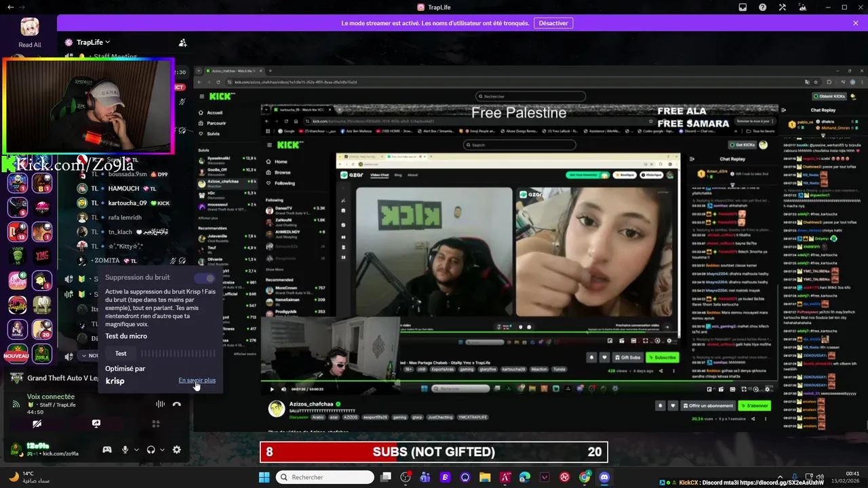This screenshot has width=868, height=488.
Task: Open the taskbar weather widget
Action: 28,477
